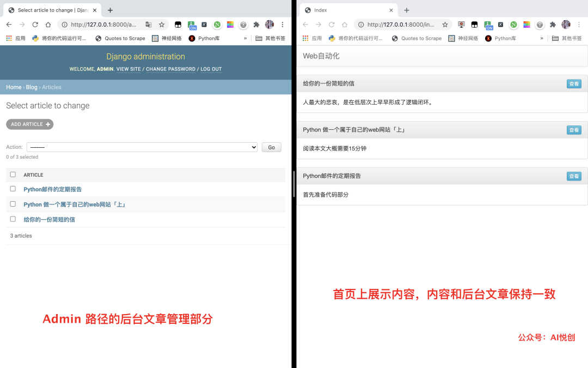Check the 给你的一份简短的信 row checkbox
This screenshot has width=588, height=368.
tap(13, 219)
